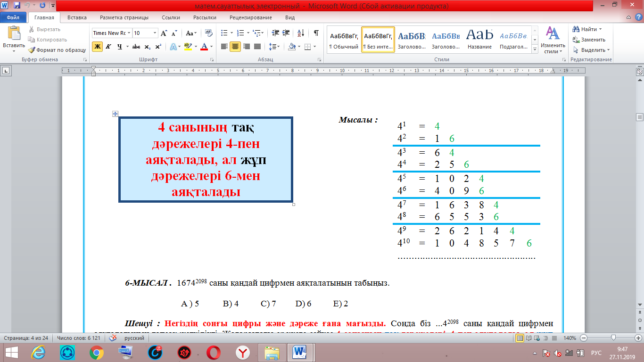This screenshot has width=644, height=362.
Task: Toggle strikethrough text formatting
Action: (136, 47)
